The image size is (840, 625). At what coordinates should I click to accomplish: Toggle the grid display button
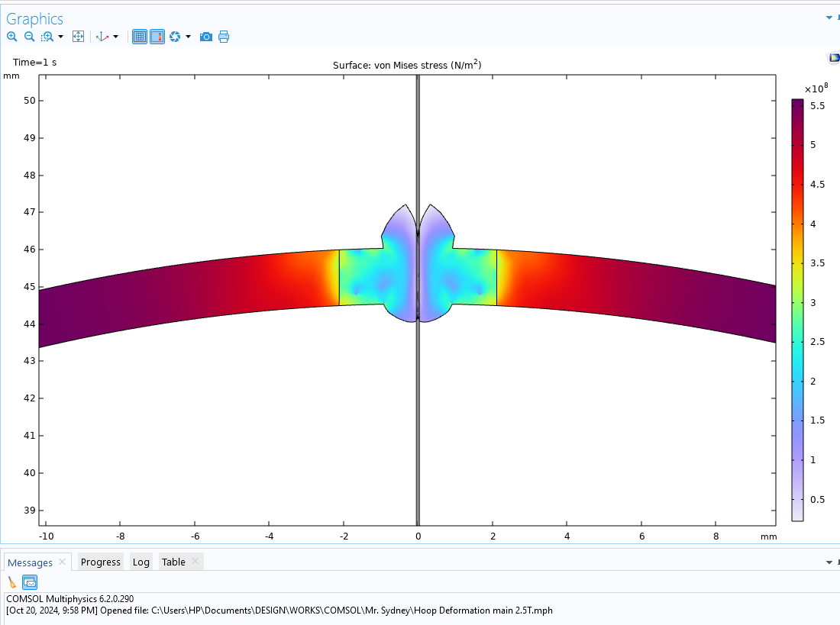[140, 37]
